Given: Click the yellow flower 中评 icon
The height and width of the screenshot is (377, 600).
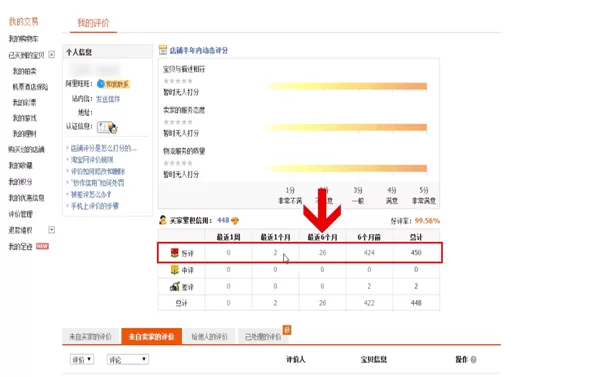Looking at the screenshot, I should tap(174, 269).
